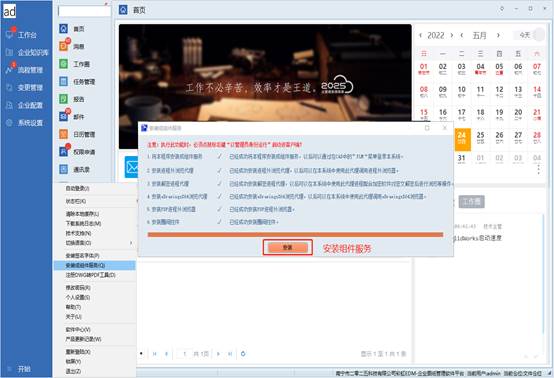This screenshot has width=554, height=378.
Task: Click the 开始 start button at the sidebar bottom
Action: [19, 369]
